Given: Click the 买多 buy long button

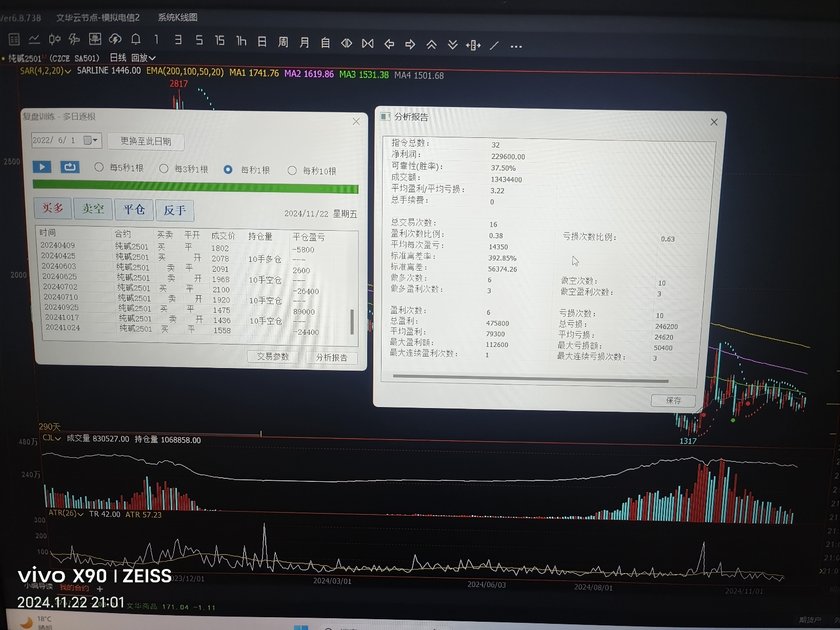Looking at the screenshot, I should (x=52, y=208).
